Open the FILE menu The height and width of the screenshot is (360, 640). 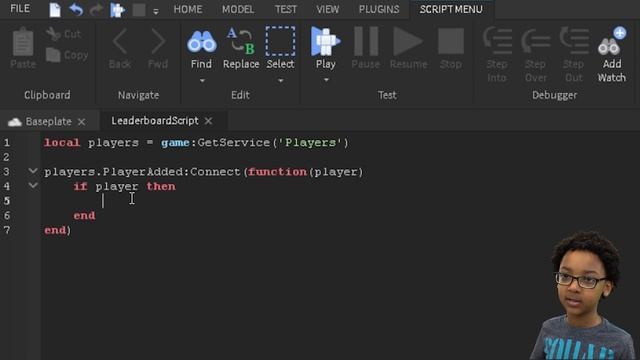[x=20, y=9]
